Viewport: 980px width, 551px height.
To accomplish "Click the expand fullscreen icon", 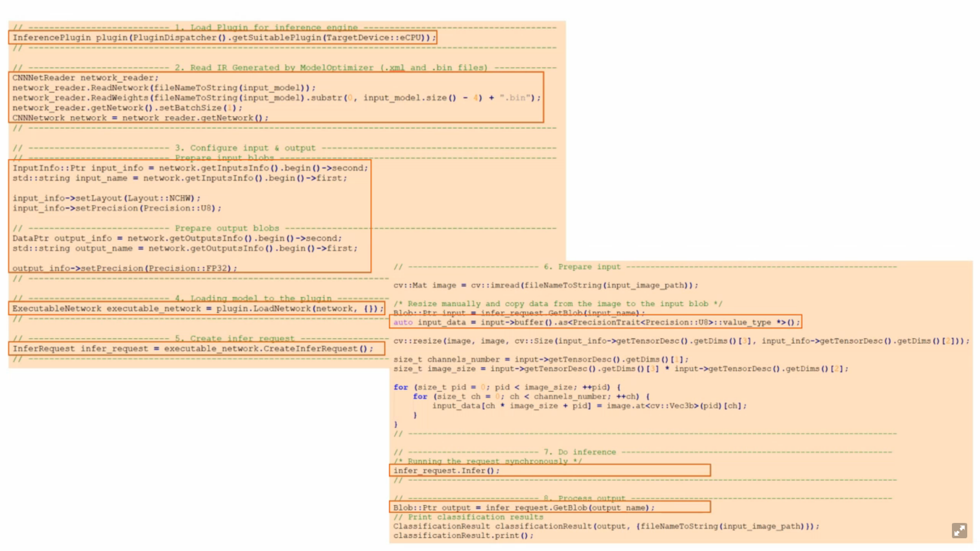I will 959,531.
